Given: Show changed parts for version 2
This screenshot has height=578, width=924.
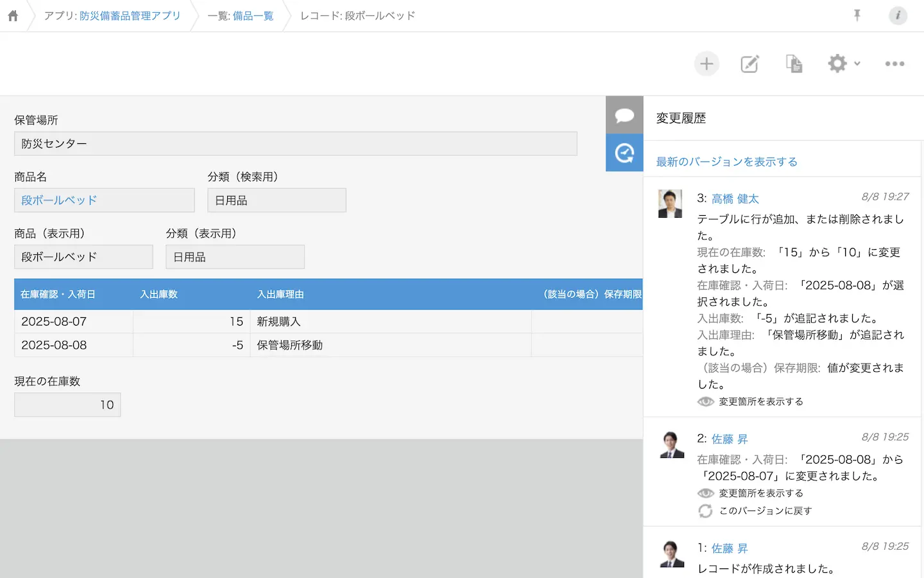Looking at the screenshot, I should [760, 493].
